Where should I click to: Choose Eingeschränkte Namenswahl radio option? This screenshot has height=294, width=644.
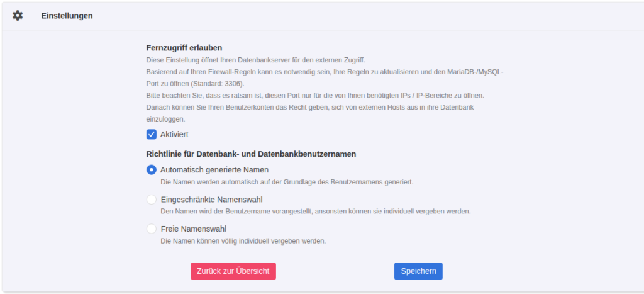pyautogui.click(x=152, y=200)
